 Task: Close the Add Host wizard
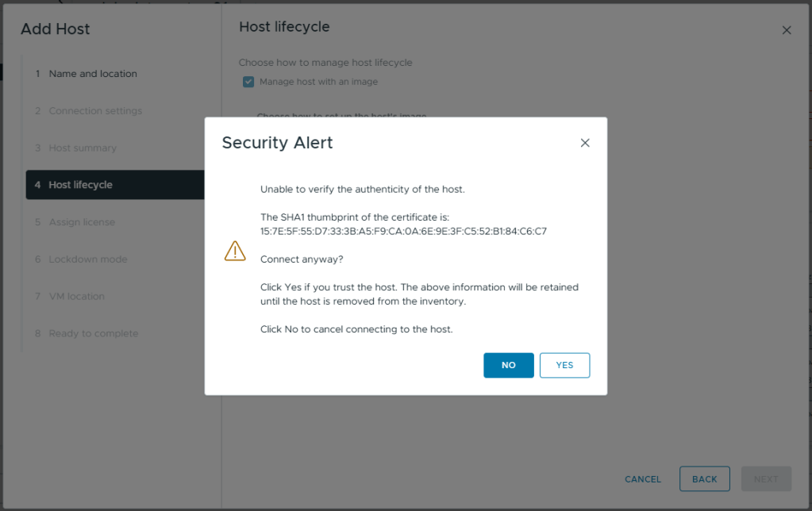point(787,30)
